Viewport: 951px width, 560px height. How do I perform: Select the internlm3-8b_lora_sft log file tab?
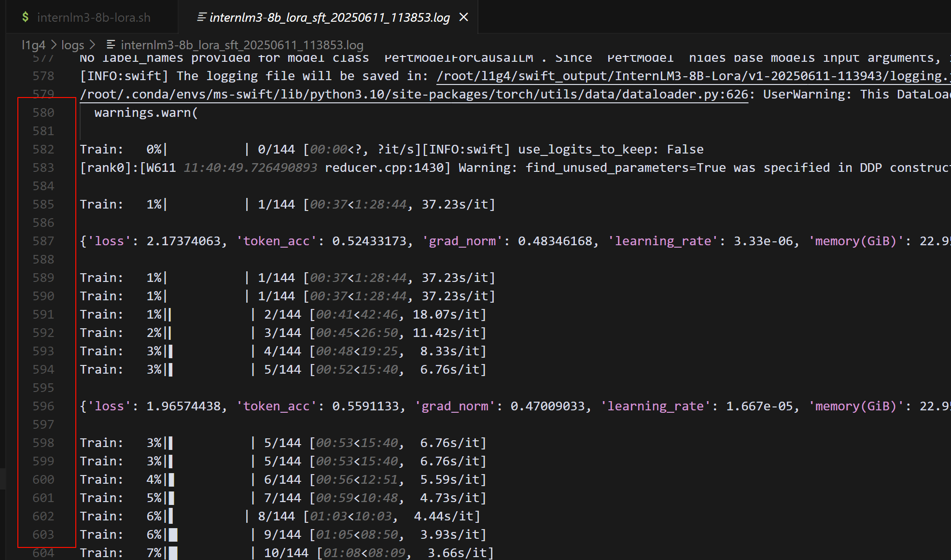(329, 17)
